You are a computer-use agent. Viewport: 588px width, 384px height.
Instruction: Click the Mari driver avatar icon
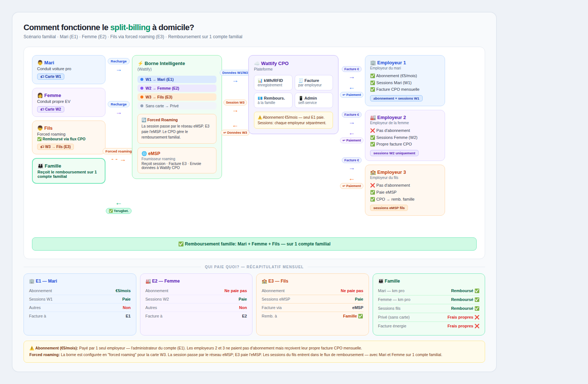click(40, 63)
